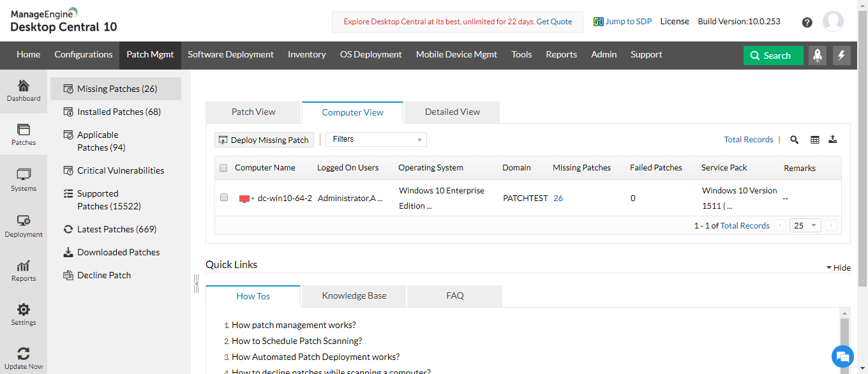Open the column chooser grid icon
This screenshot has height=374, width=868.
(x=815, y=140)
